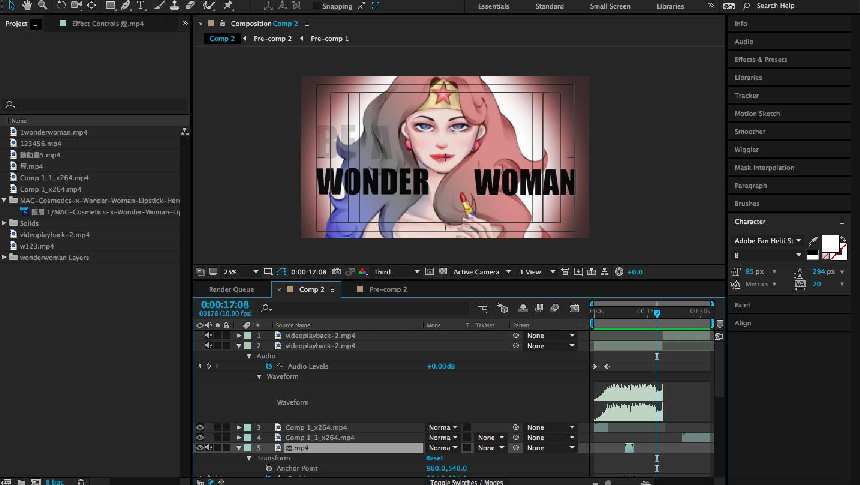860x485 pixels.
Task: Select the Horizontal Type tool
Action: tap(140, 5)
